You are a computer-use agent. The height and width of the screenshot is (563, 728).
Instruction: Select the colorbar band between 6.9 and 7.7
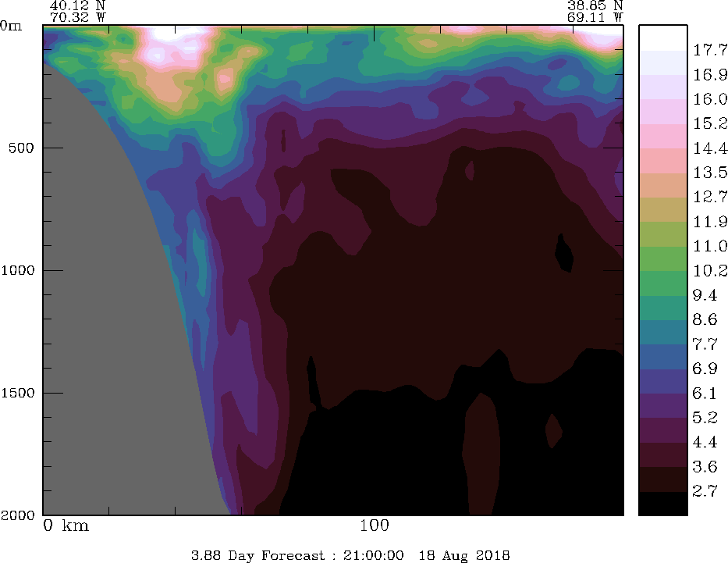coord(662,357)
